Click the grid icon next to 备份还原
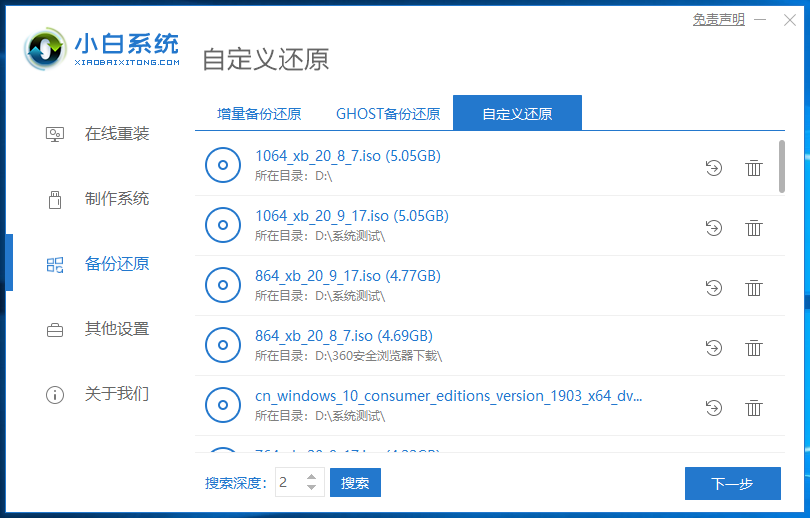 click(x=55, y=265)
